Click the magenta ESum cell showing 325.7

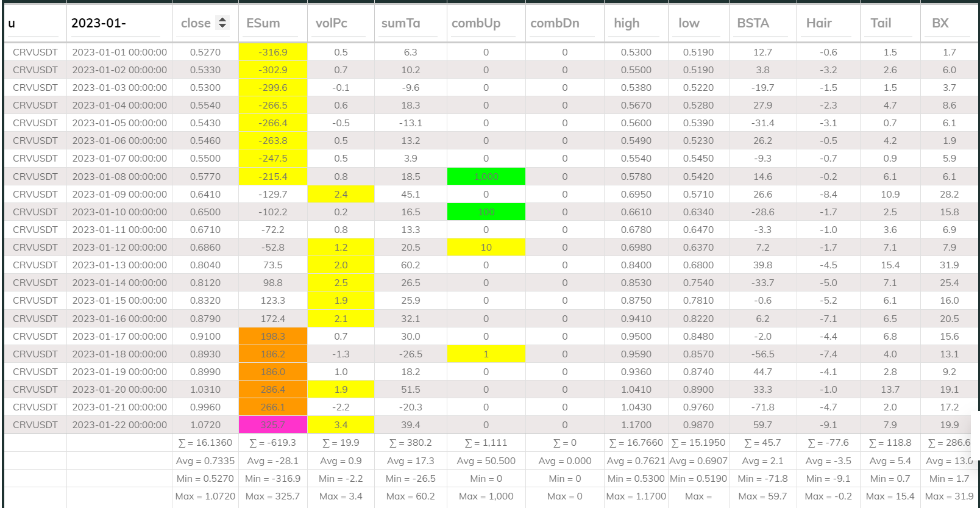point(272,425)
